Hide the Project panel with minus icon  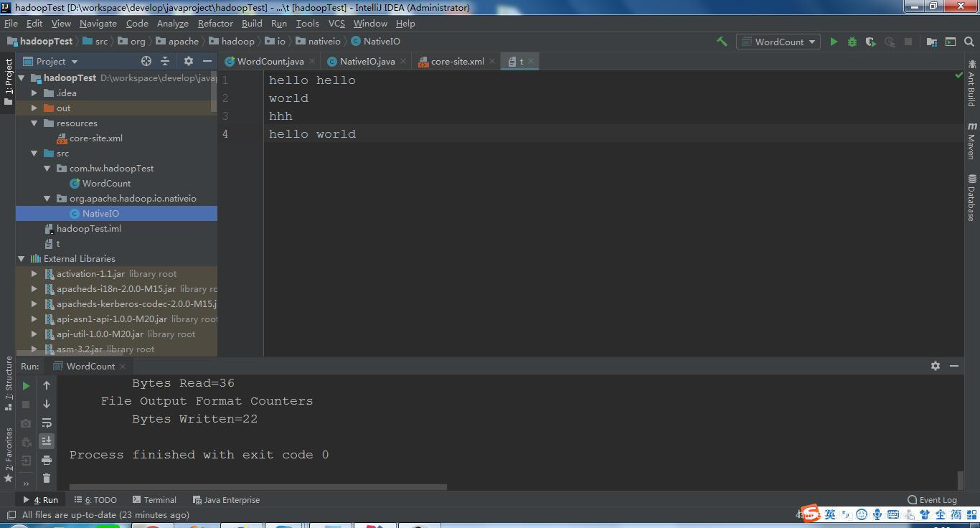[x=207, y=61]
